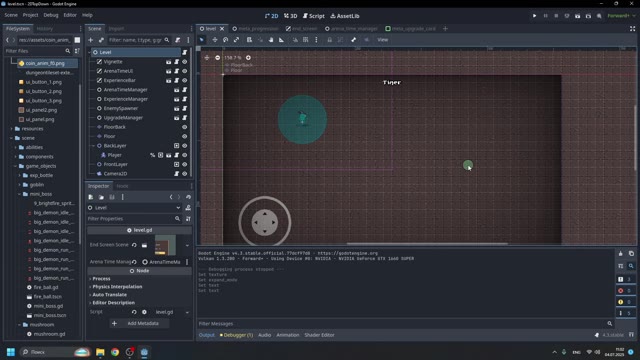Image resolution: width=640 pixels, height=360 pixels.
Task: Open the View menu button in viewport toolbar
Action: 382,40
